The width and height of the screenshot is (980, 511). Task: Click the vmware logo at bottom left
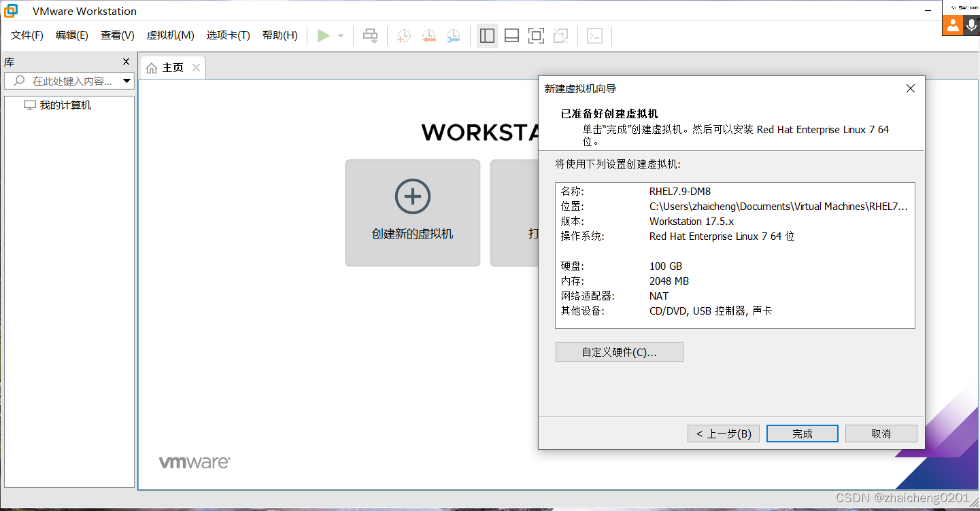(195, 462)
